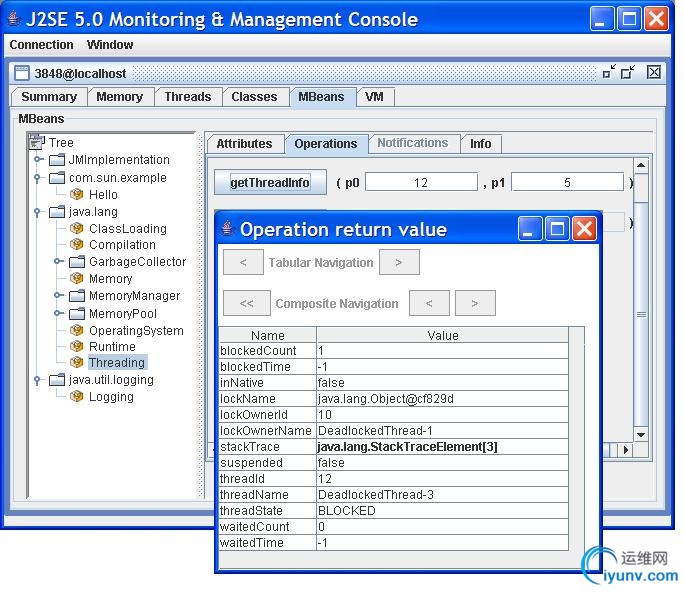Collapse the java.lang tree node
The image size is (684, 592).
click(x=38, y=212)
